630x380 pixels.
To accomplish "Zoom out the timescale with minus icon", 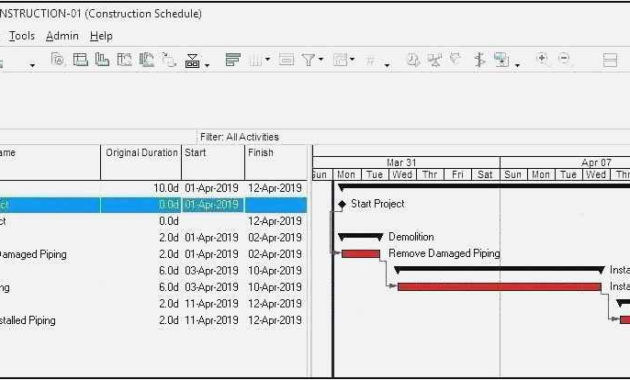I will [564, 59].
